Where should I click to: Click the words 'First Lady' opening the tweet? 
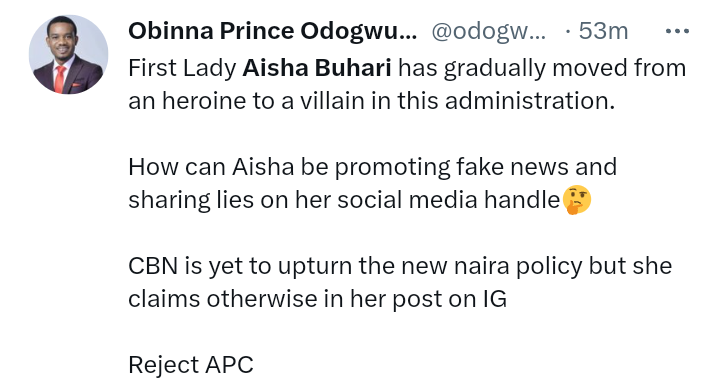click(182, 68)
